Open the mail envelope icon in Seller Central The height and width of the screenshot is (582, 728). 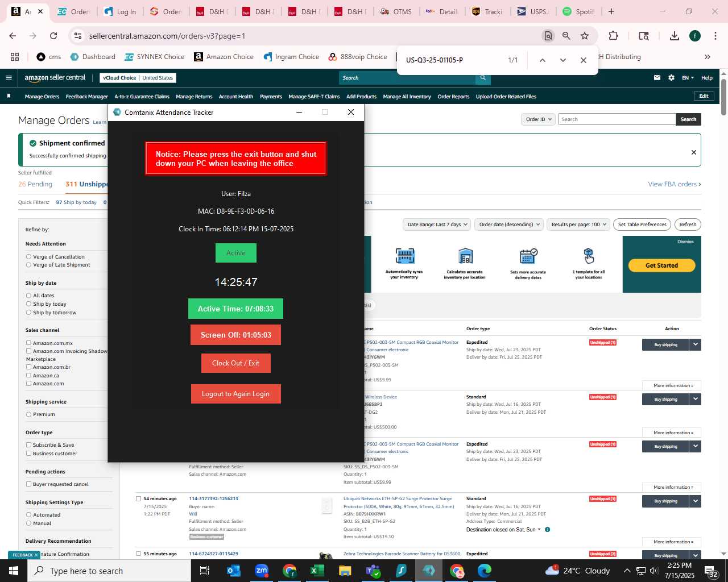657,78
